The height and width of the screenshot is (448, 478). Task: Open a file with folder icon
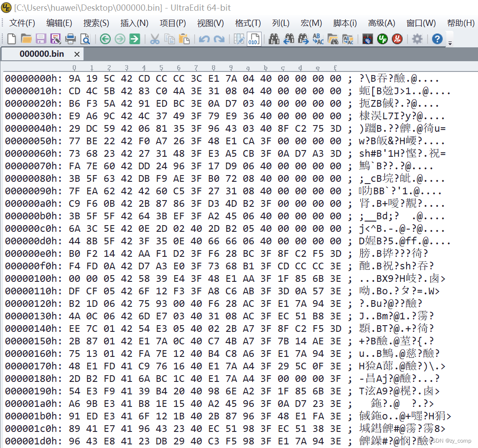(26, 39)
